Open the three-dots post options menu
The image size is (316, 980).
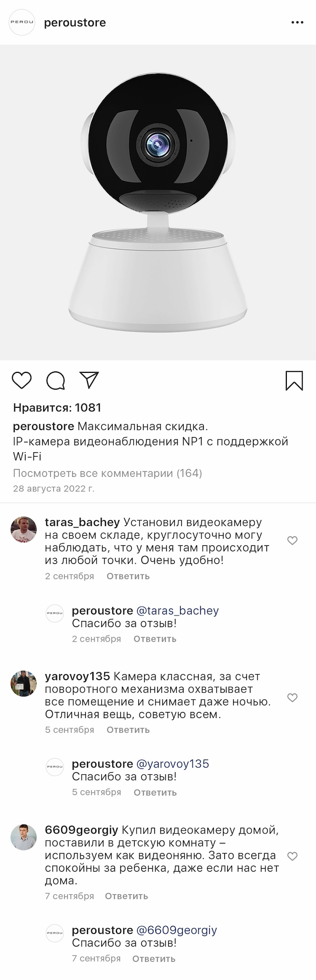[297, 23]
